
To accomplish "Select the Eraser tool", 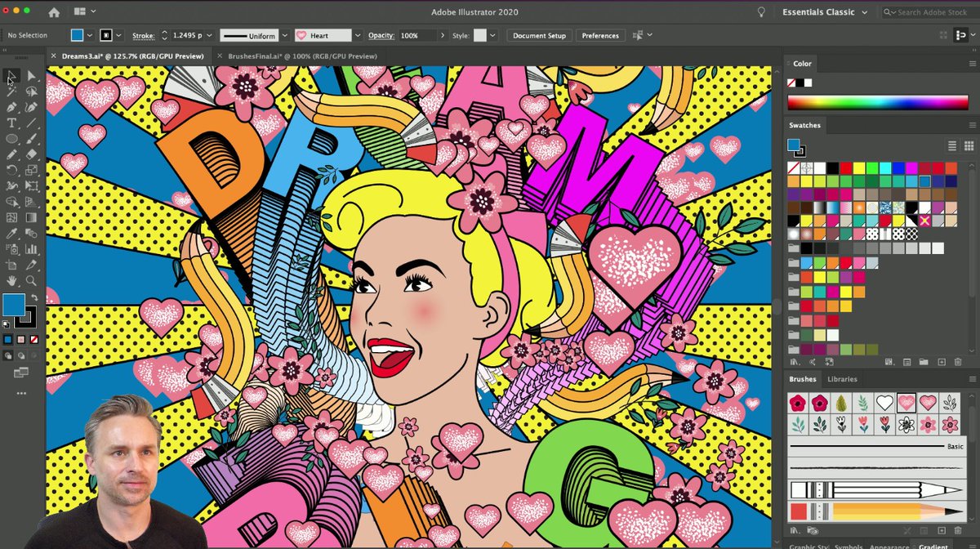I will click(x=31, y=154).
